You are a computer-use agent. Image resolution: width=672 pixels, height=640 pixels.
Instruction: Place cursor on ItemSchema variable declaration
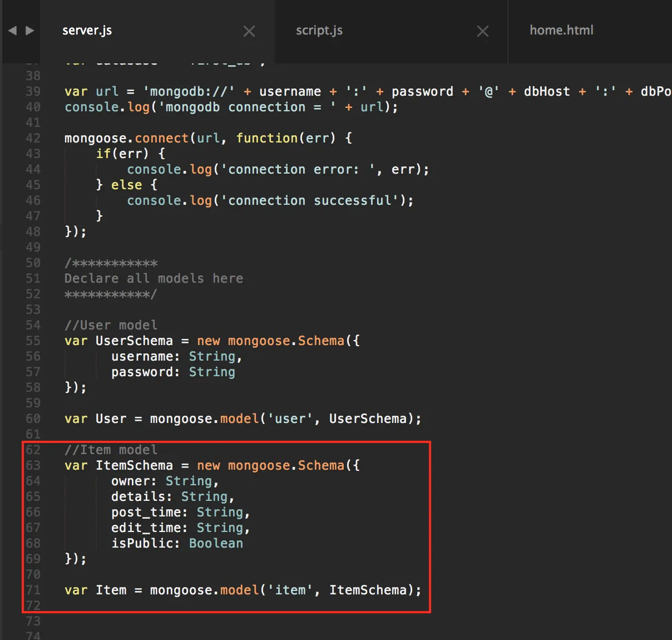(134, 465)
